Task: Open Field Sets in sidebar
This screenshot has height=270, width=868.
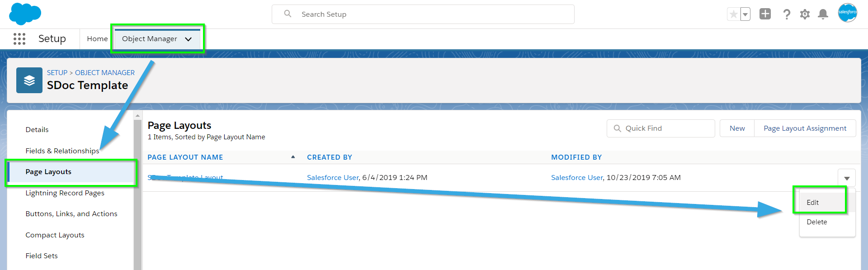Action: [x=42, y=256]
